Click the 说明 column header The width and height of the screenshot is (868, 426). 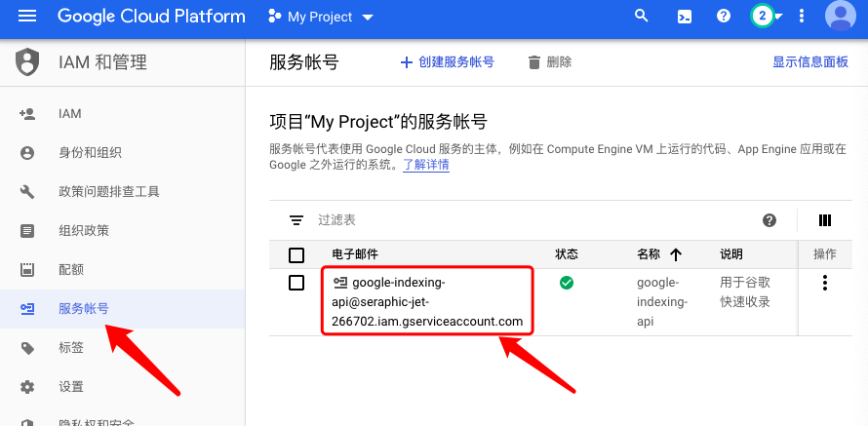click(730, 254)
